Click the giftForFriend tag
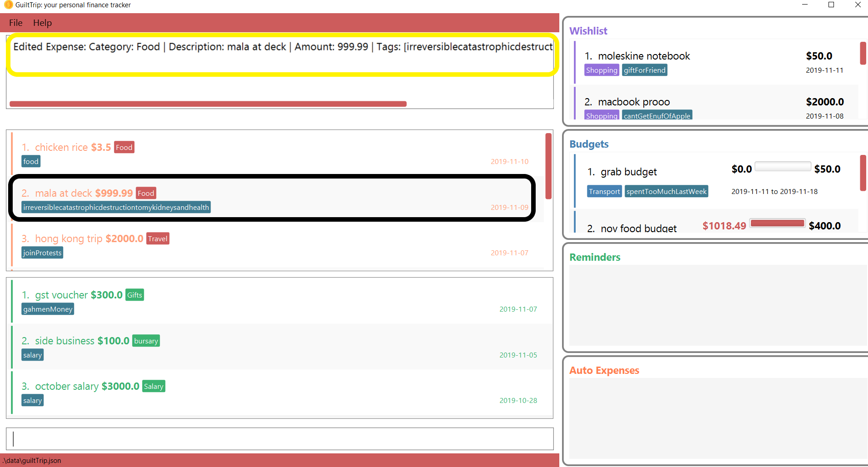Viewport: 868px width, 467px height. (x=645, y=70)
